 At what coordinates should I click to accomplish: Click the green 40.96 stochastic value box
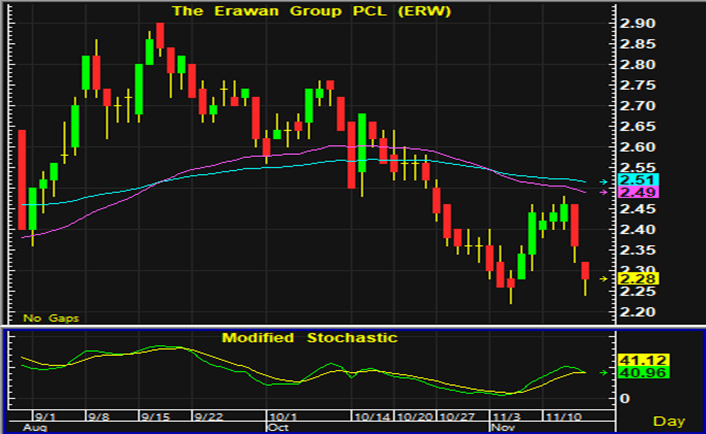642,375
